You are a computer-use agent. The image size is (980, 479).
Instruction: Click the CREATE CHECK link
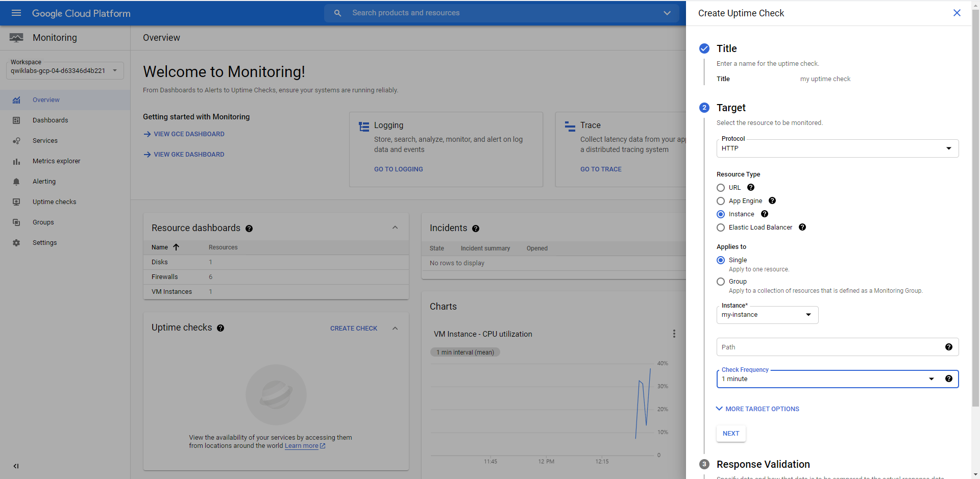pyautogui.click(x=354, y=329)
